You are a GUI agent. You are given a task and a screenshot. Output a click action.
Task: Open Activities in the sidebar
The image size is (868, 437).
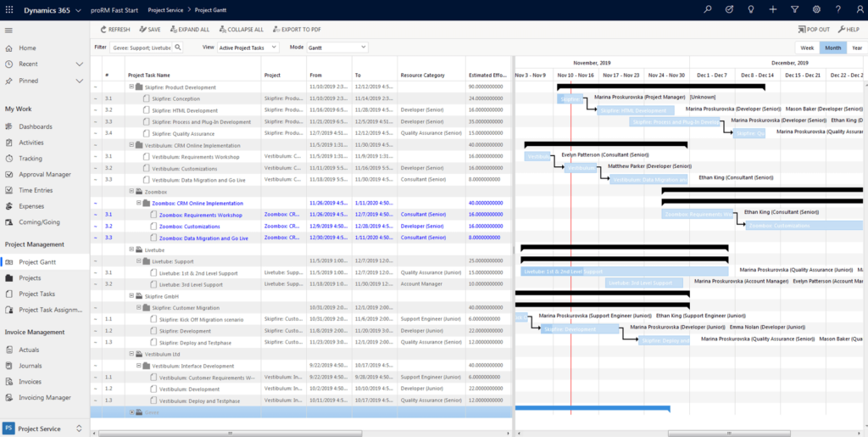[31, 143]
